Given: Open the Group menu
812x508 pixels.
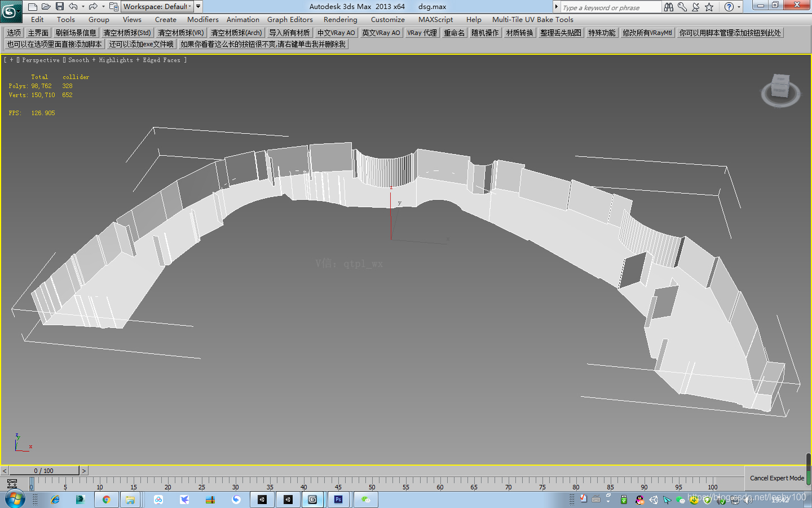Looking at the screenshot, I should point(99,20).
